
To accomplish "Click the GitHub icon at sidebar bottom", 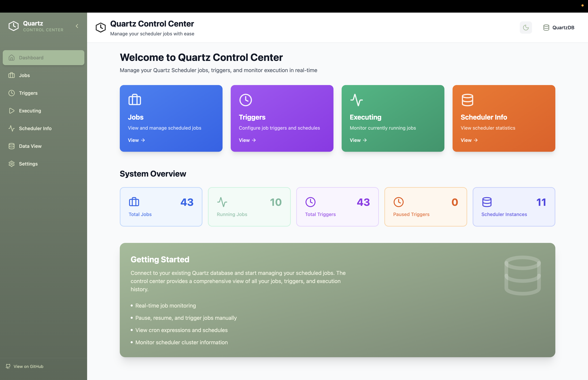I will 8,366.
